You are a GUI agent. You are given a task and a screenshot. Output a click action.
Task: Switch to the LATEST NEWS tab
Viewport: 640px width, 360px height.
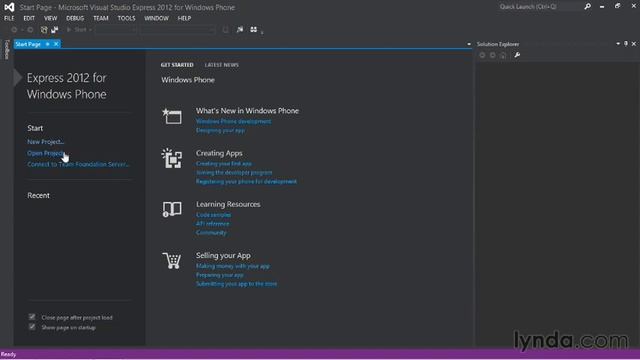tap(222, 65)
